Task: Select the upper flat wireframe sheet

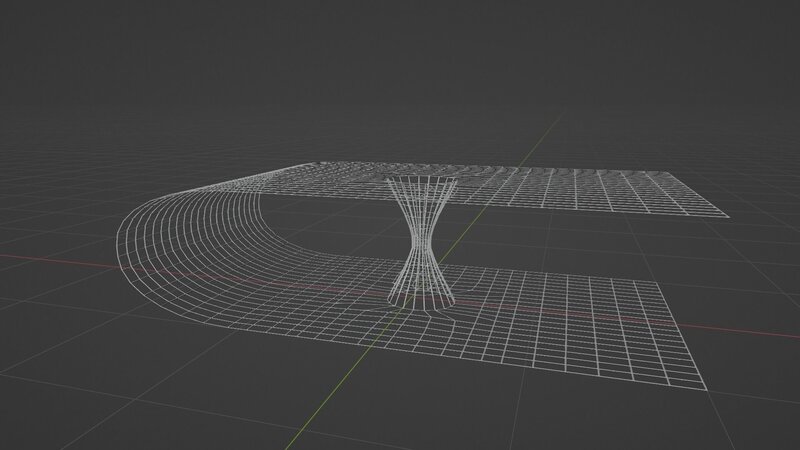Action: 560,190
